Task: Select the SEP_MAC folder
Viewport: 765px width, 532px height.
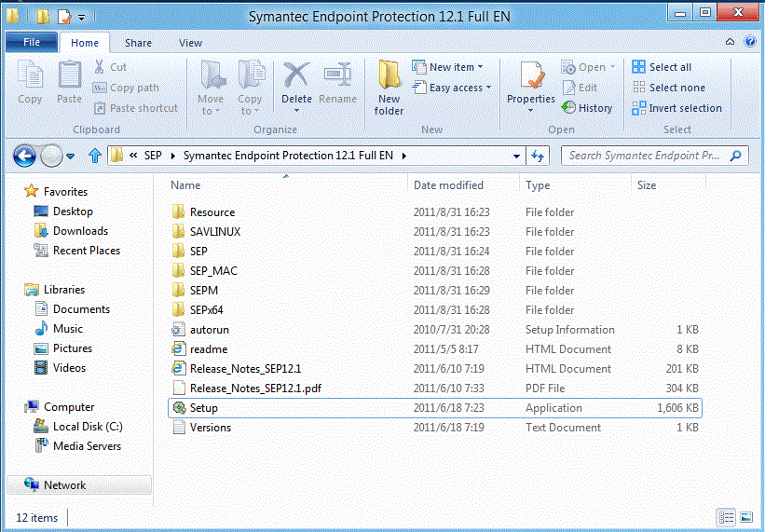Action: point(434,270)
